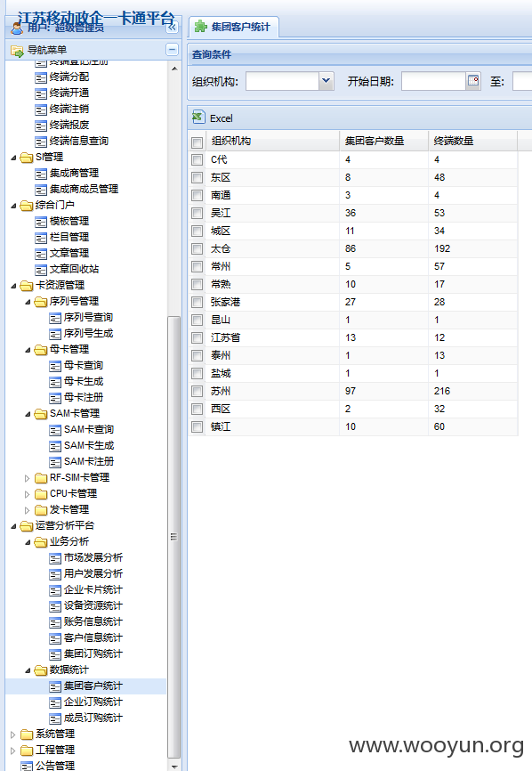Expand the RF-SIM卡管理 tree node arrow

[x=28, y=478]
